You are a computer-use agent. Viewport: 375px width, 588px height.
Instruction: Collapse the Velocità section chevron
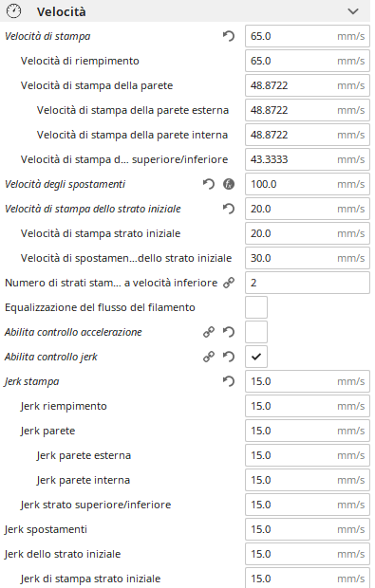click(x=353, y=11)
